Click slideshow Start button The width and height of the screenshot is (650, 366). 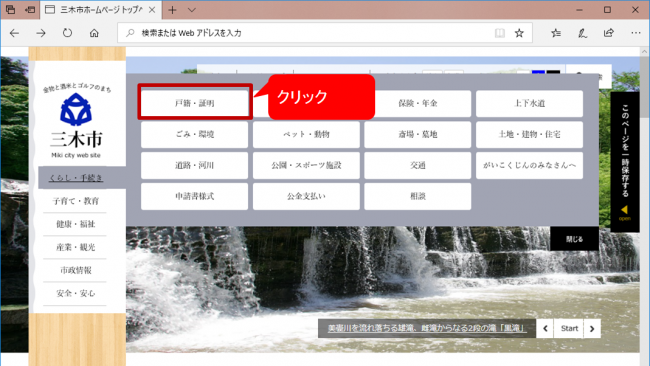569,328
